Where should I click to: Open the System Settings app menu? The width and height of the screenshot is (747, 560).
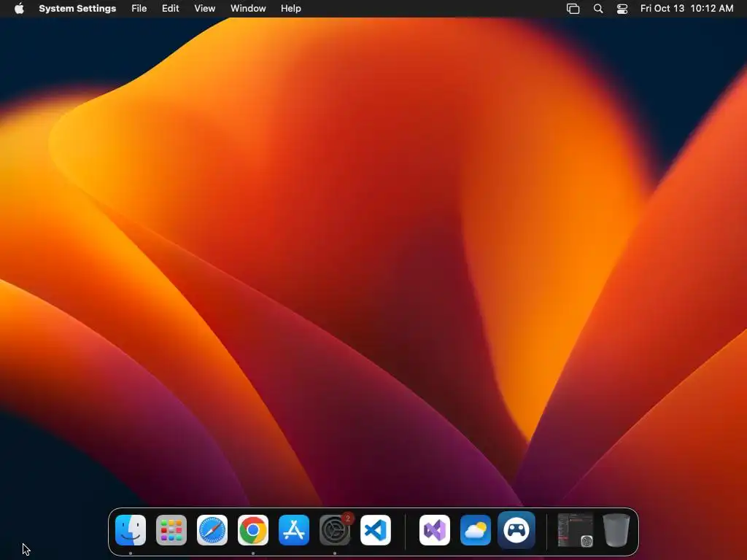pos(77,9)
